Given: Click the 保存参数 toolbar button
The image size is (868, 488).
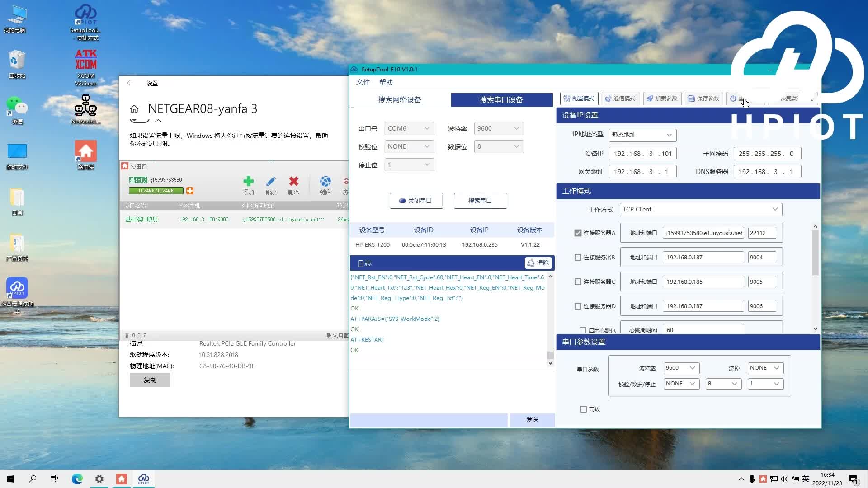Looking at the screenshot, I should point(703,99).
